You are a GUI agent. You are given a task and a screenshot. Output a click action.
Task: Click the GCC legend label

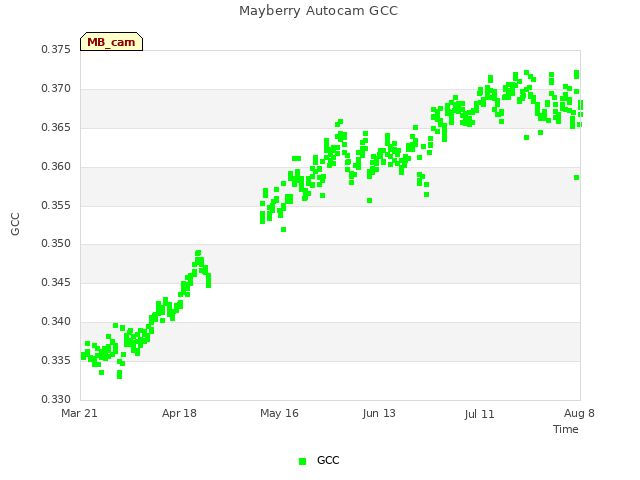click(x=328, y=460)
